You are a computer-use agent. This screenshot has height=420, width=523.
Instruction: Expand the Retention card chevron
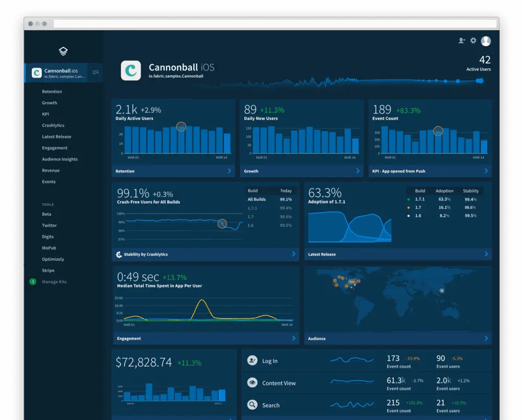click(230, 171)
